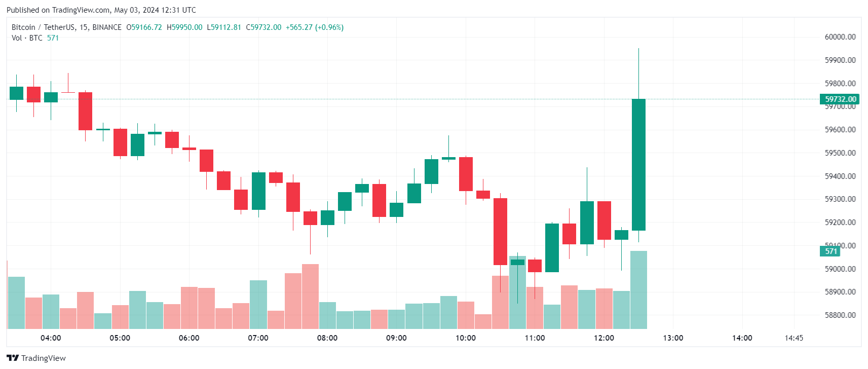Click the 58800.00 price axis label

[x=840, y=315]
